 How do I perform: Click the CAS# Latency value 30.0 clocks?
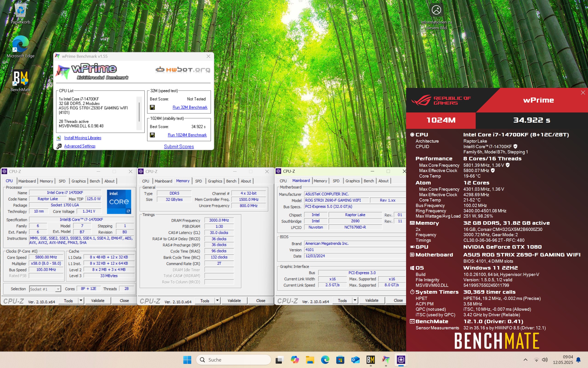(219, 233)
